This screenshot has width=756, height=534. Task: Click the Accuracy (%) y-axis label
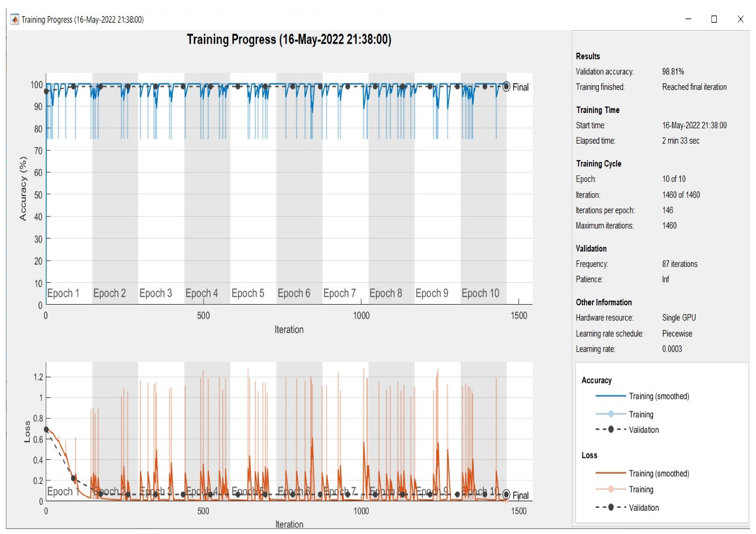pos(23,188)
